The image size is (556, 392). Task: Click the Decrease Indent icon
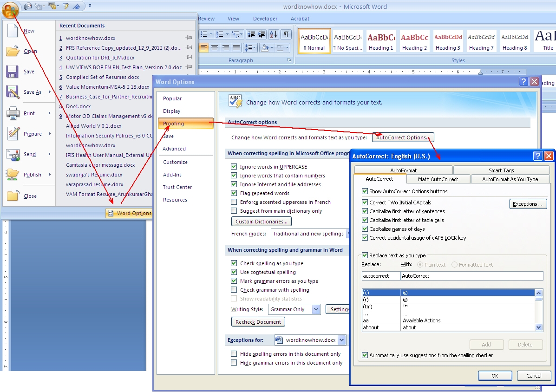point(251,34)
